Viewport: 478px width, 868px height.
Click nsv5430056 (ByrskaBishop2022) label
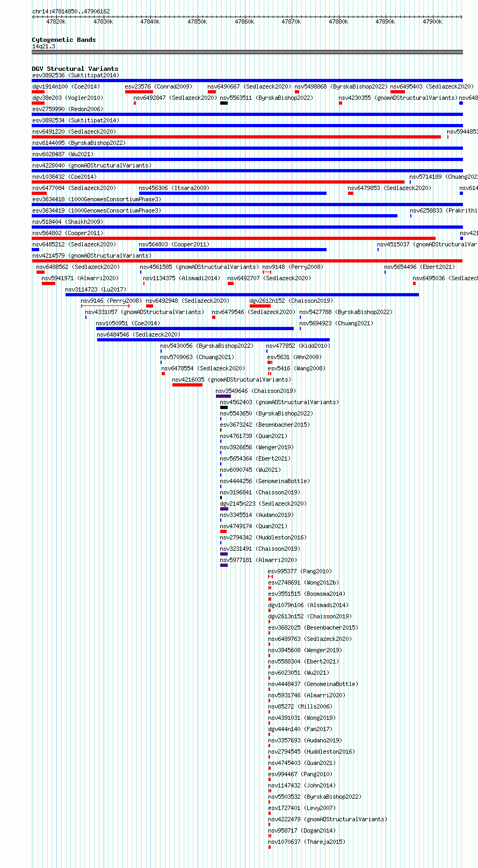(x=207, y=346)
